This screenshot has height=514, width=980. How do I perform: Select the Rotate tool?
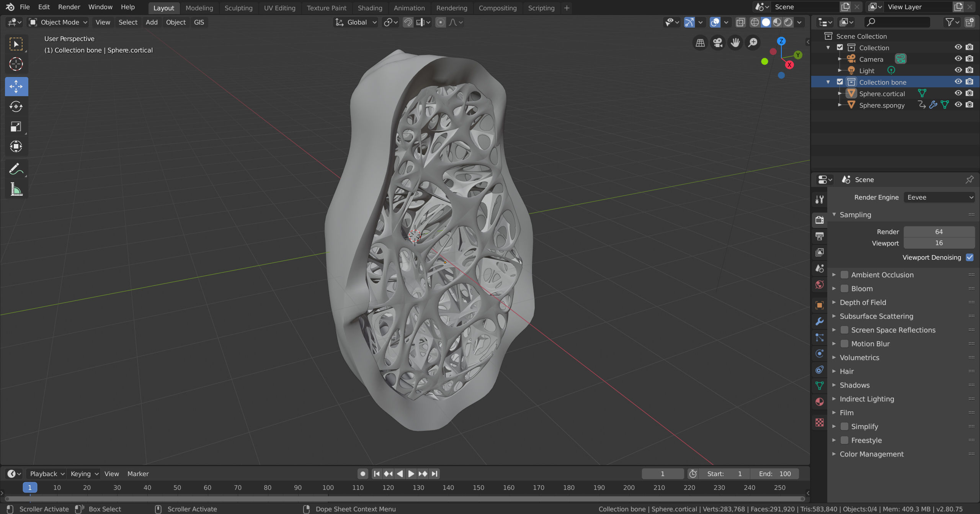[16, 106]
